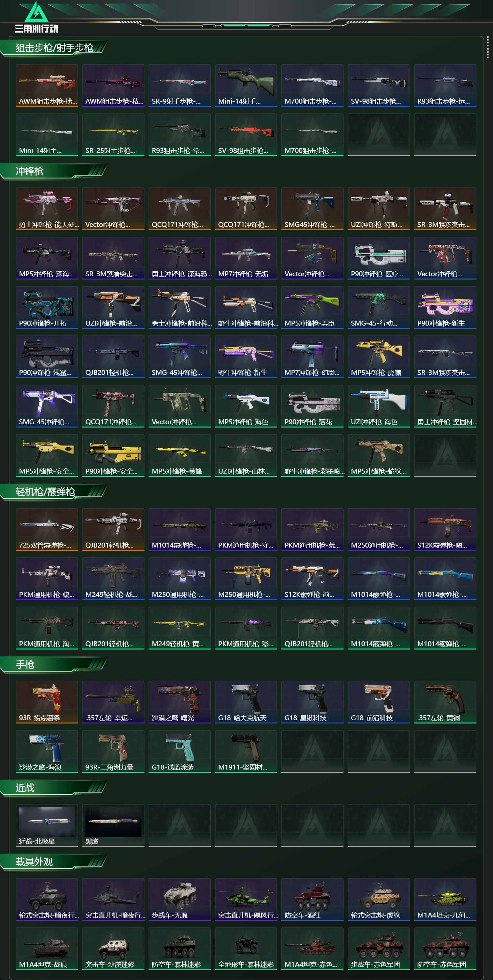Screen dimensions: 493x980
Task: Choose the P90冲锋枪-开拓 skin
Action: coord(47,307)
